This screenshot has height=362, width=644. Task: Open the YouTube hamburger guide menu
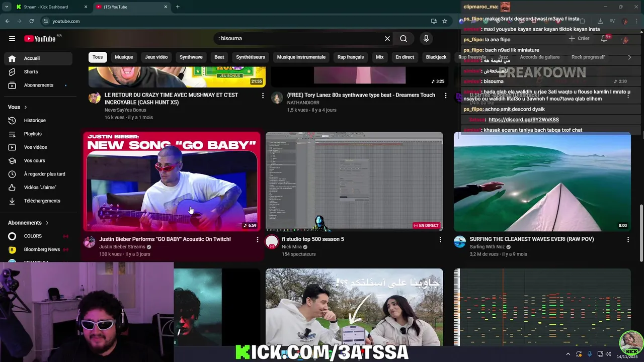tap(12, 39)
